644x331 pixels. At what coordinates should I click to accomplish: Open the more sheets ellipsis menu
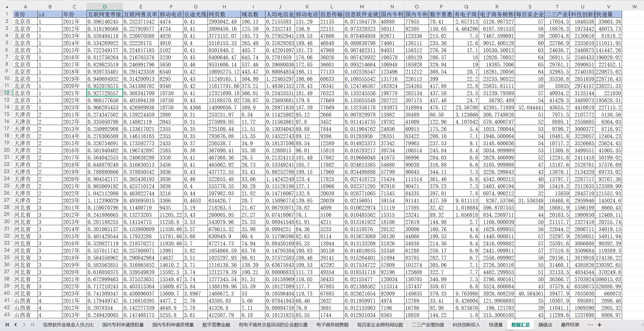click(x=590, y=325)
